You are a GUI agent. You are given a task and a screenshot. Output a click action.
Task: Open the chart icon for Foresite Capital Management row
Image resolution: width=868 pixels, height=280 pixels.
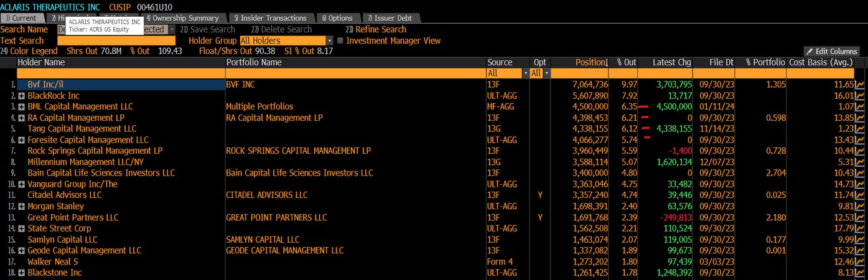tap(861, 140)
